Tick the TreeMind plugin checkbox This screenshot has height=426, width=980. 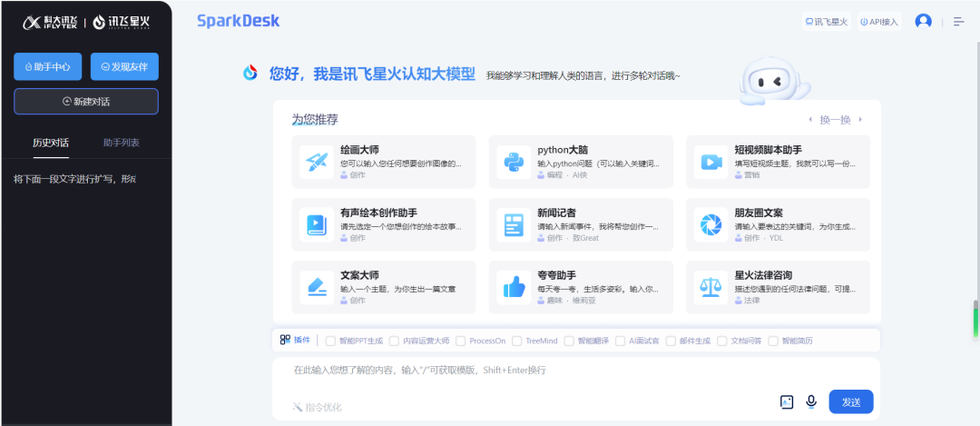516,341
